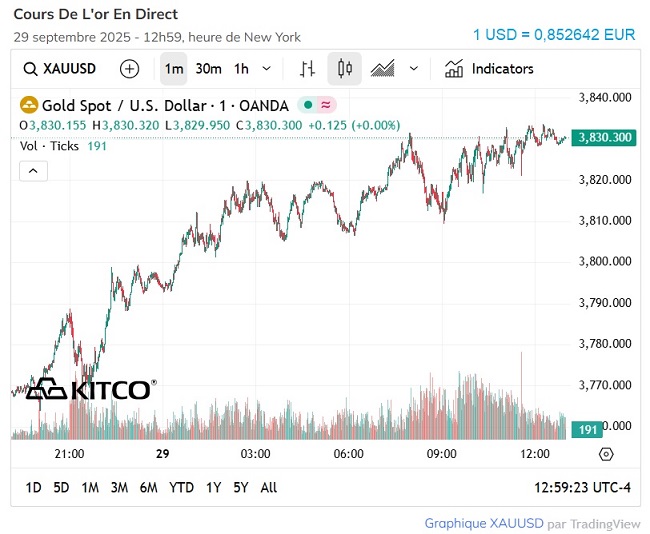
Task: Click the green market status dot
Action: tap(310, 105)
